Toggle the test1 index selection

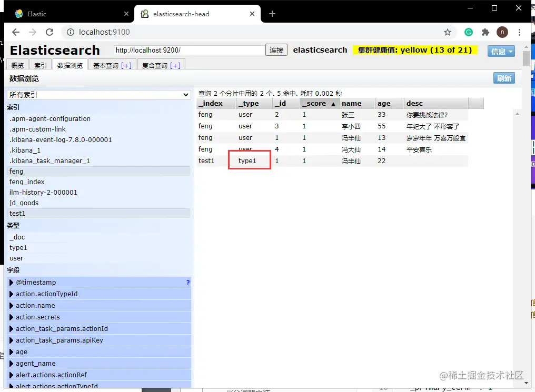(x=98, y=214)
